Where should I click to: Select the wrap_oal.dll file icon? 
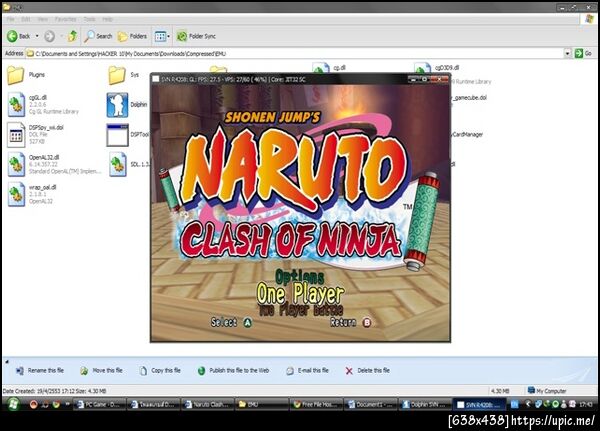16,194
